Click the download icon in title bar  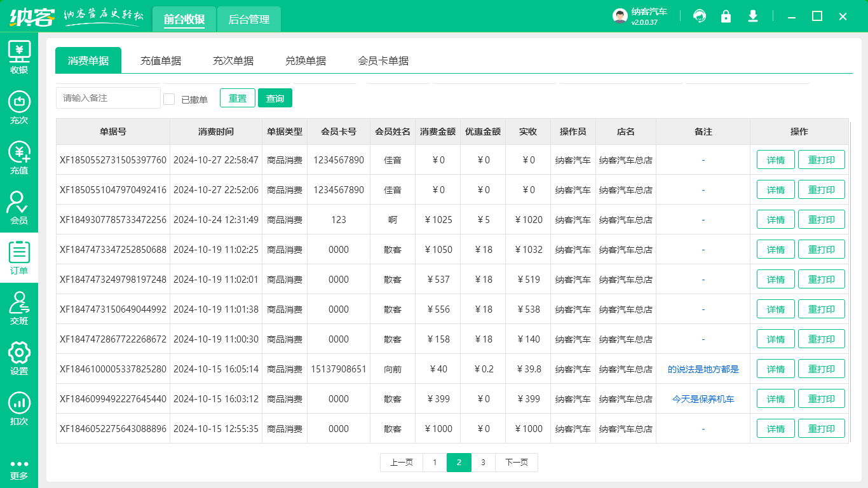point(753,16)
